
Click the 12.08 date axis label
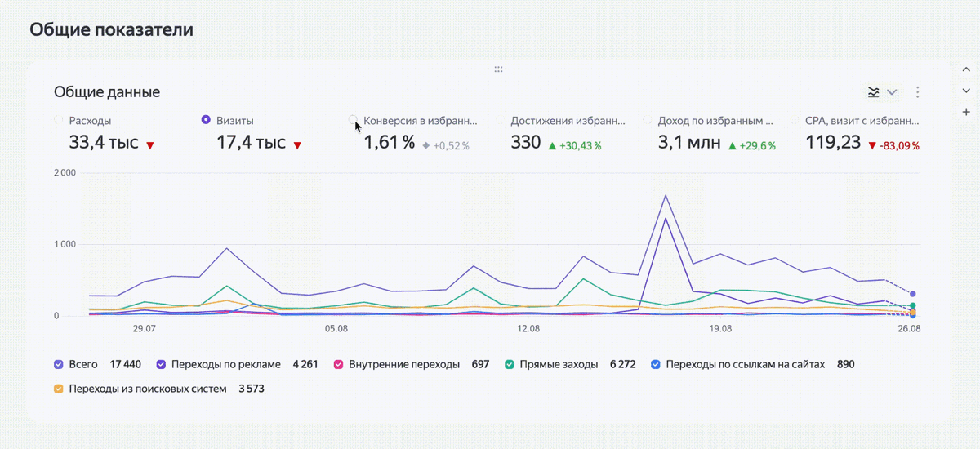click(x=528, y=328)
